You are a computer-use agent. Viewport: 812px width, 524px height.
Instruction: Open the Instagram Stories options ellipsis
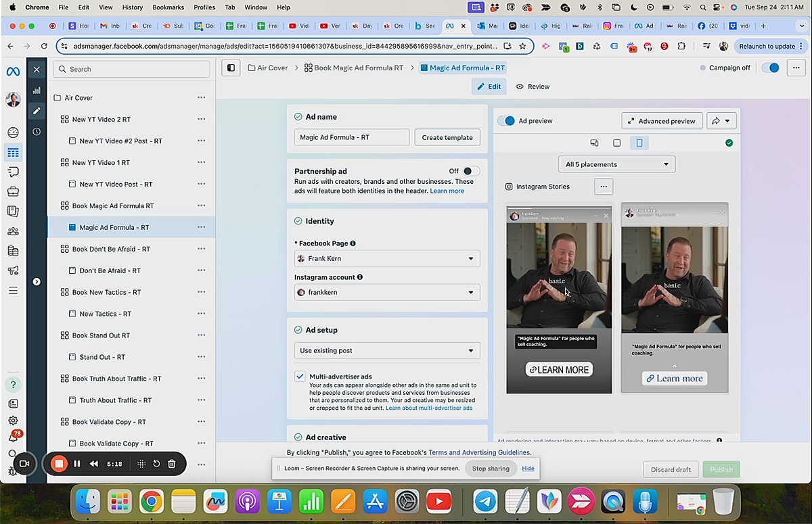coord(603,186)
